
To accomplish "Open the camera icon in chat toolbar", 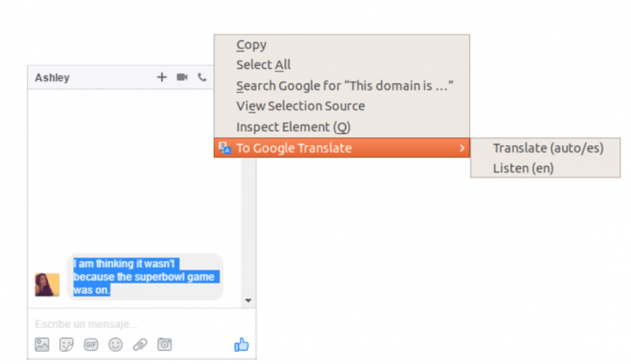I will pyautogui.click(x=165, y=345).
